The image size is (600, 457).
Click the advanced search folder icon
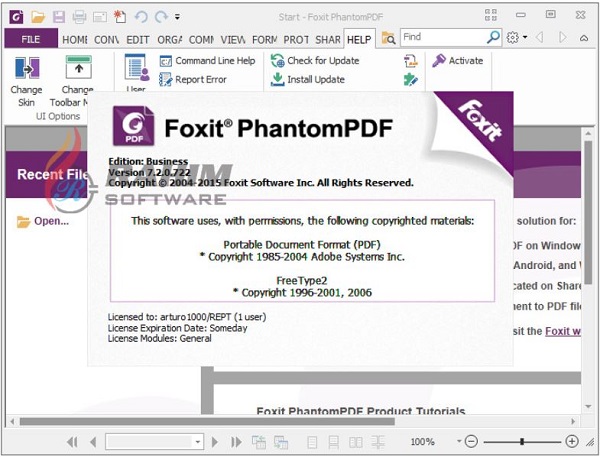(388, 38)
